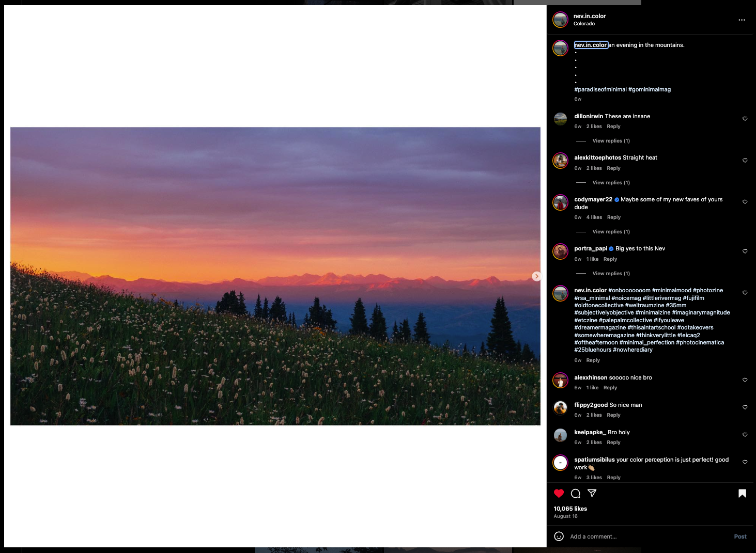
Task: Open August 16 post date link
Action: (x=565, y=516)
